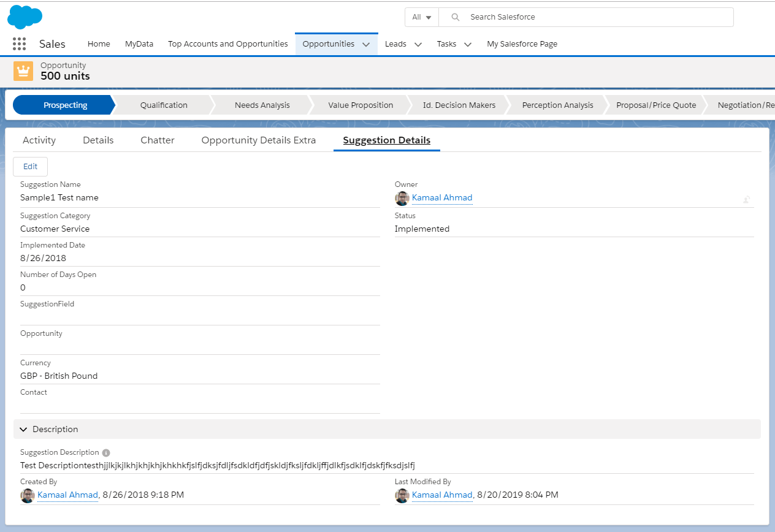
Task: Expand the Opportunities tab dropdown arrow
Action: (x=366, y=45)
